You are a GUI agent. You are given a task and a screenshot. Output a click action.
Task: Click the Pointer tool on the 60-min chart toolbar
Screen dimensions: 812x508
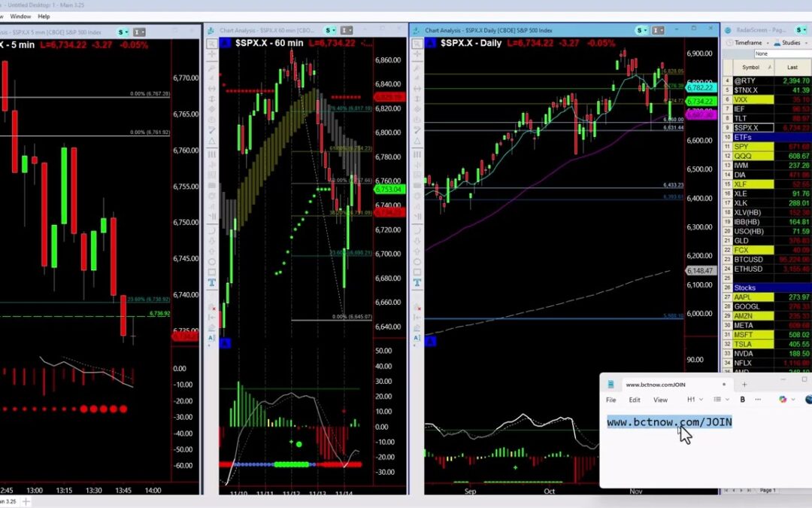(211, 43)
